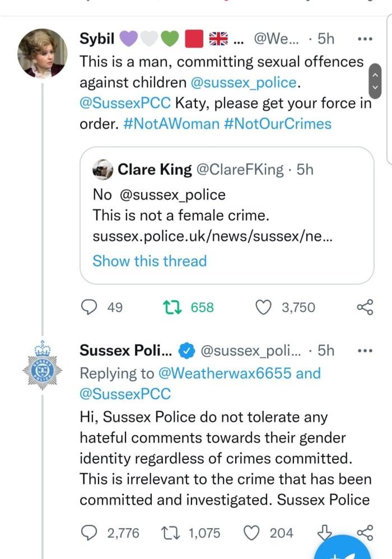This screenshot has height=559, width=392.
Task: Retweet the Sussex Police reply with 1,075 retweets
Action: point(170,533)
